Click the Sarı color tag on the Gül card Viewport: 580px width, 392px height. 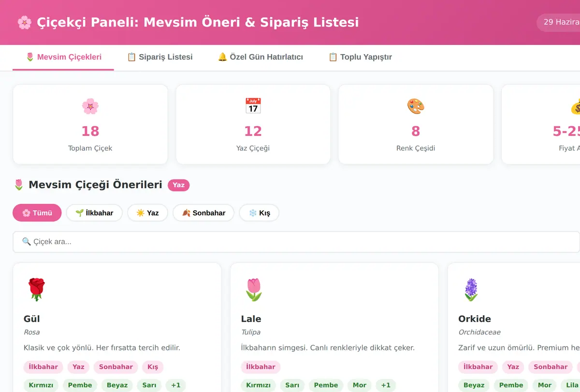point(149,385)
